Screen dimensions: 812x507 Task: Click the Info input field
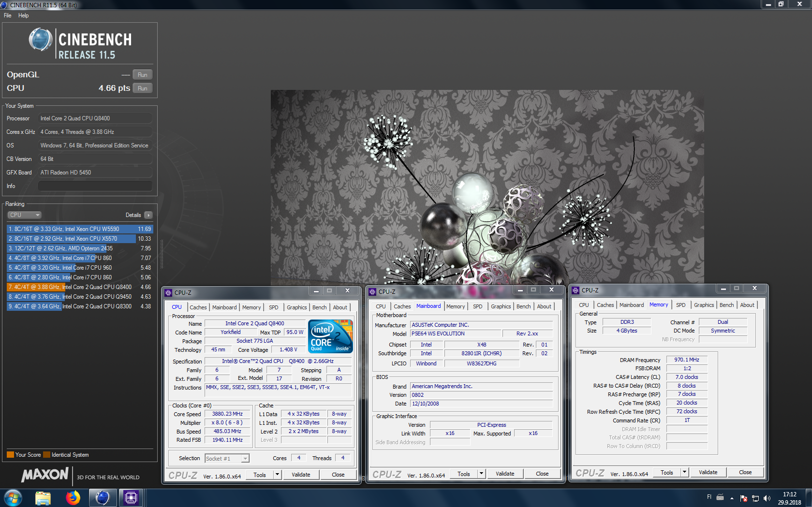click(95, 186)
